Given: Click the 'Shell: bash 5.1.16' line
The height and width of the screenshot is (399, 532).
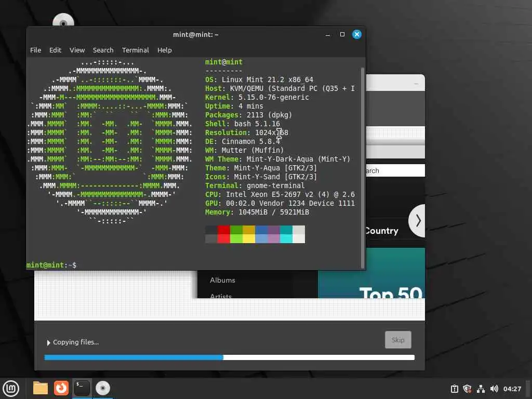Looking at the screenshot, I should click(243, 124).
